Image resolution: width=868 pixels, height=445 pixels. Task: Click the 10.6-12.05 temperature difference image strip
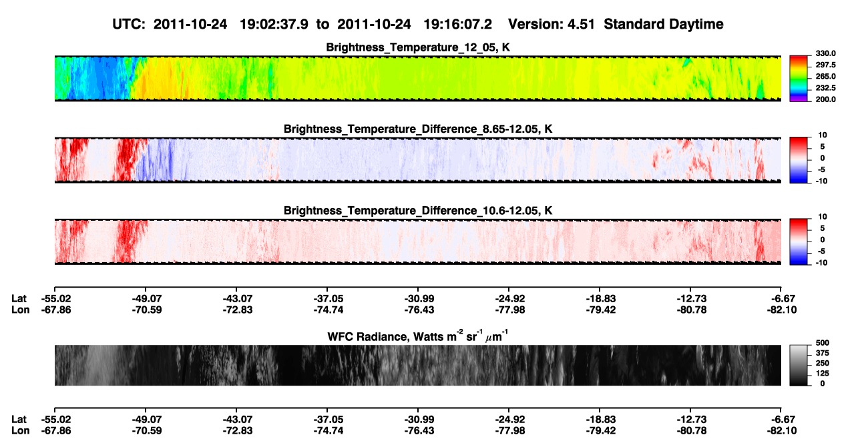[x=417, y=241]
